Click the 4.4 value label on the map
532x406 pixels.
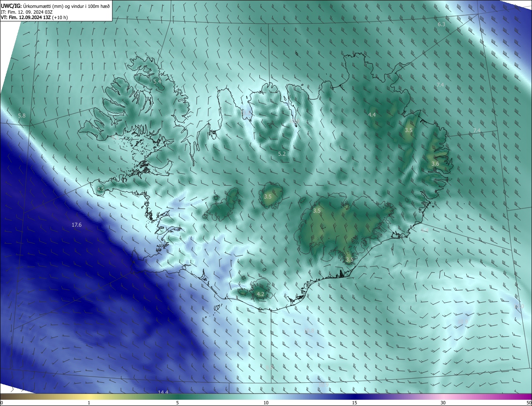tap(372, 114)
